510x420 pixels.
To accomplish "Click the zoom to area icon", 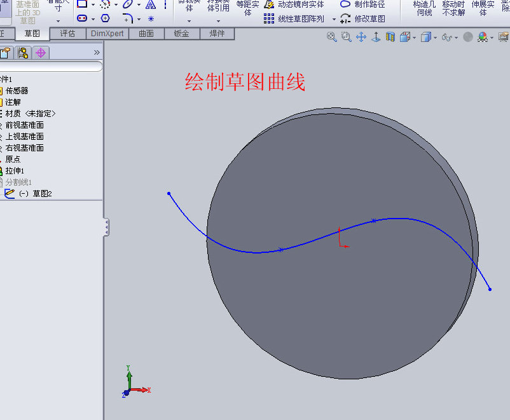I will coord(347,37).
